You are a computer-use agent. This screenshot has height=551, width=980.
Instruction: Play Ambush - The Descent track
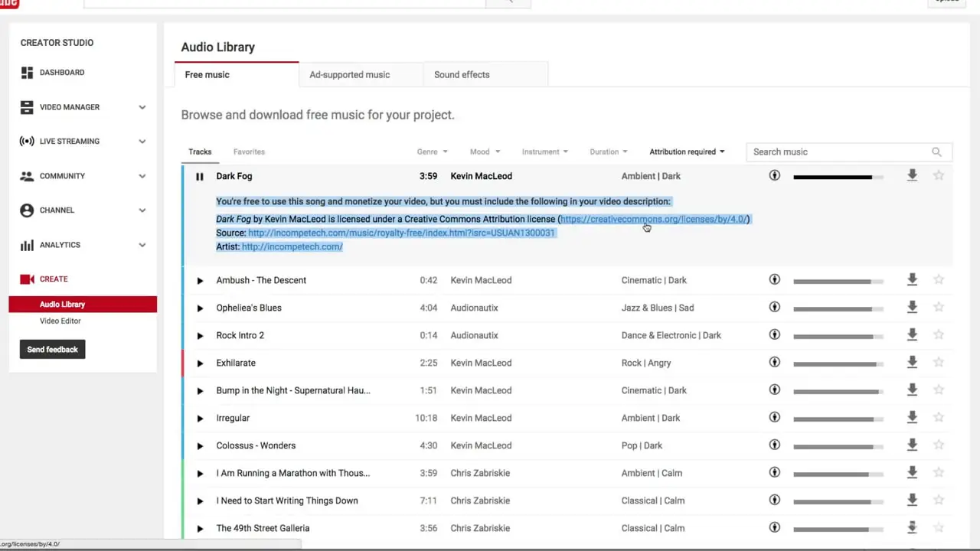(x=200, y=281)
